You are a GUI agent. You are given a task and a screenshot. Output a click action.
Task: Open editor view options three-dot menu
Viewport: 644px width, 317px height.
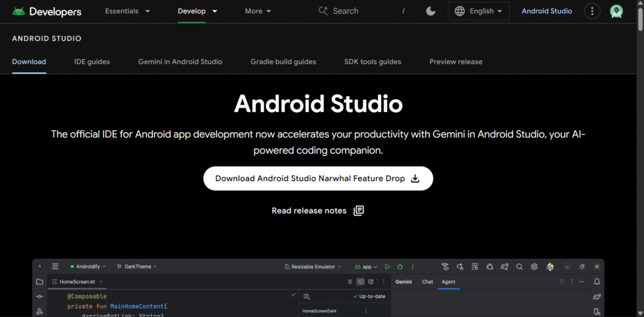pos(384,282)
